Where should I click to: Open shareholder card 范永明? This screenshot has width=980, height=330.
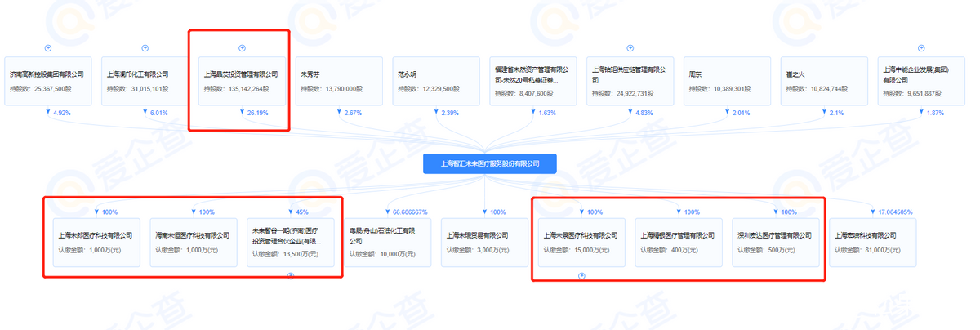pyautogui.click(x=436, y=80)
